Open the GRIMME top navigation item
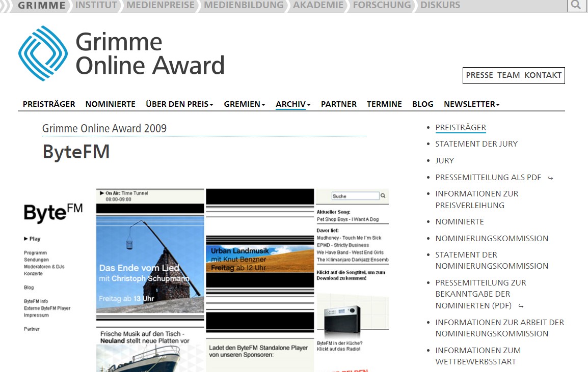 (41, 5)
